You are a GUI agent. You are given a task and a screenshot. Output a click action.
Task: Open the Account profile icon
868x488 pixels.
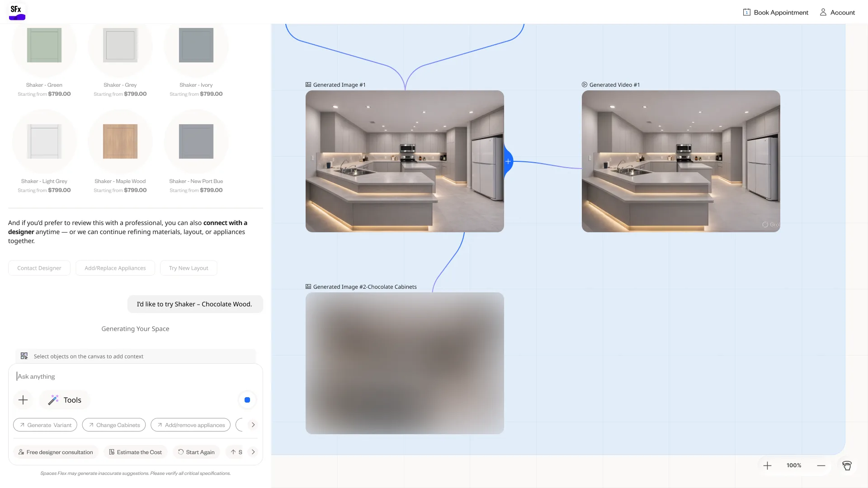coord(823,13)
